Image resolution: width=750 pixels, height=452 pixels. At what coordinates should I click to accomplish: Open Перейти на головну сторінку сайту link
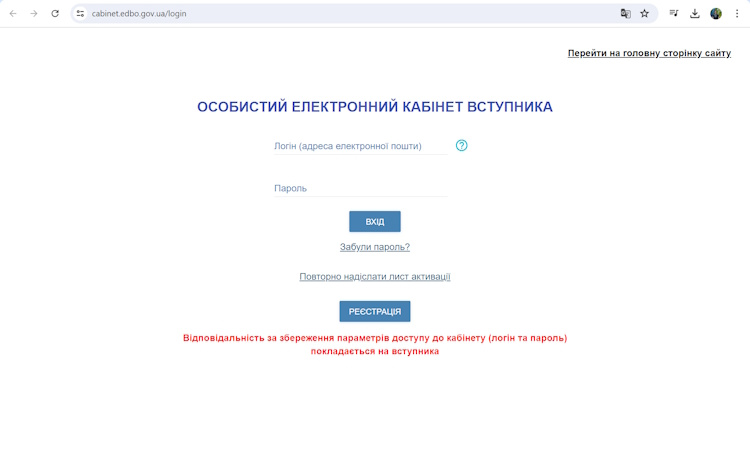point(649,53)
